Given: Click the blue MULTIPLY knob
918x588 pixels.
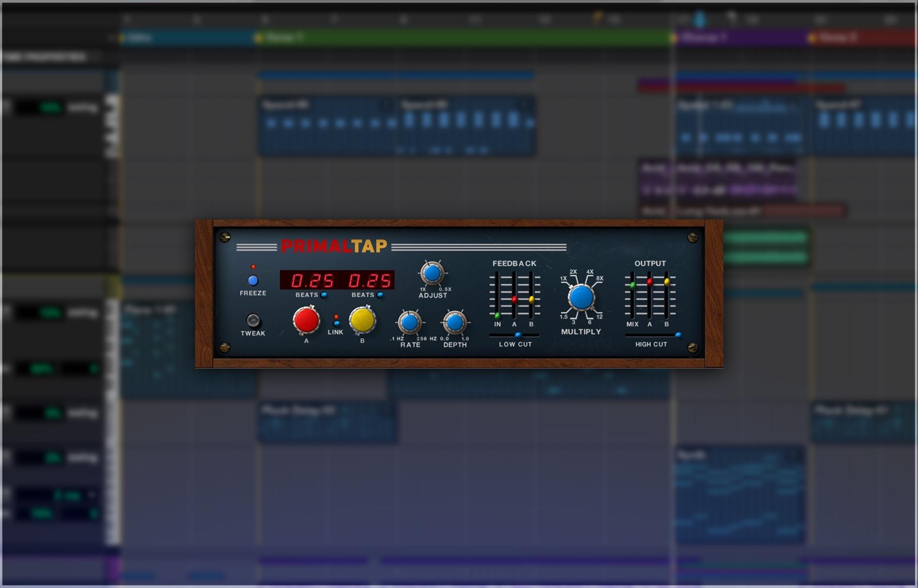Looking at the screenshot, I should (581, 297).
